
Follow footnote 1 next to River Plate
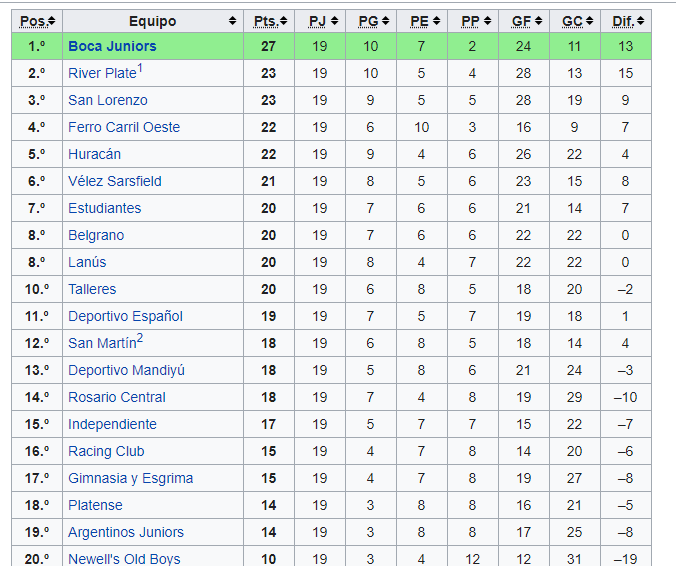pyautogui.click(x=140, y=69)
